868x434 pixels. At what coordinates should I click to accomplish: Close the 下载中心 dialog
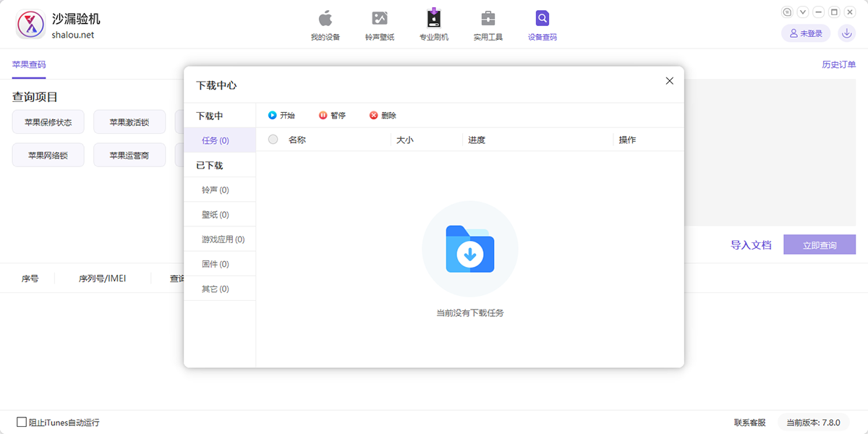[x=670, y=81]
